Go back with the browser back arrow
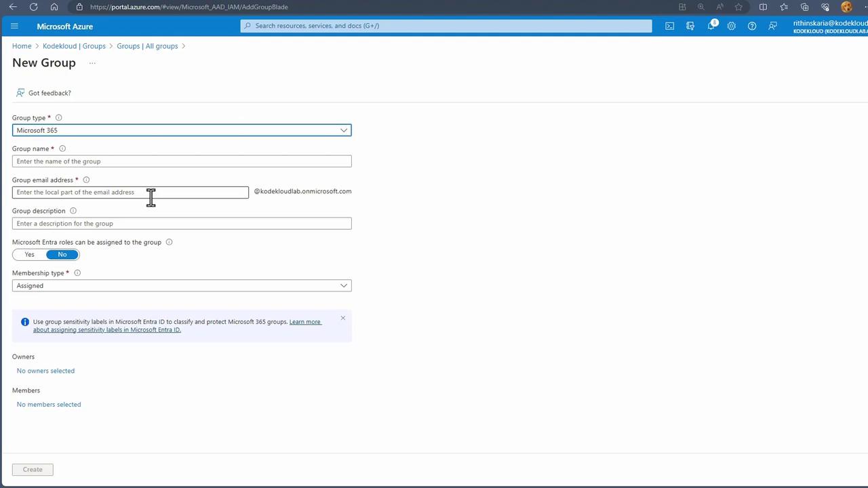The height and width of the screenshot is (488, 868). click(13, 7)
